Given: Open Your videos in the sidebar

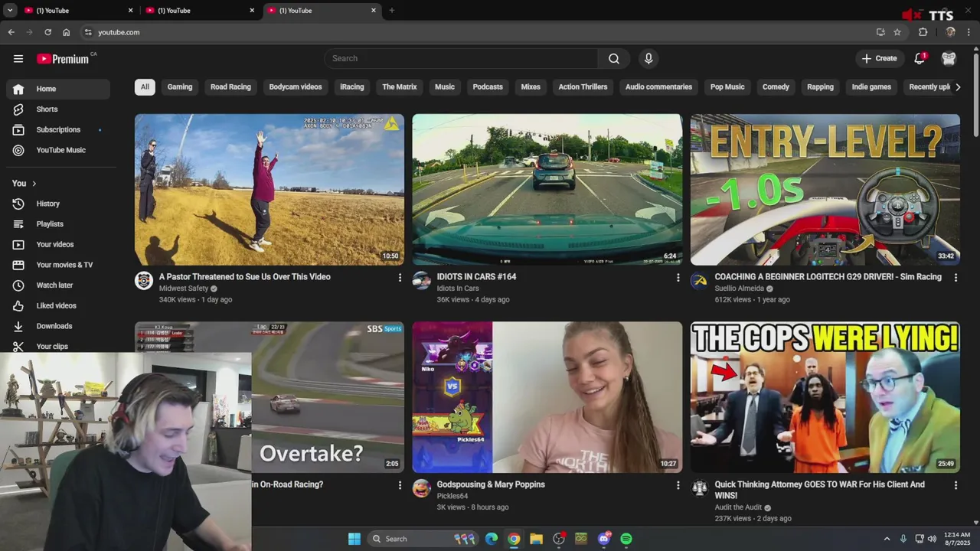Looking at the screenshot, I should (58, 245).
